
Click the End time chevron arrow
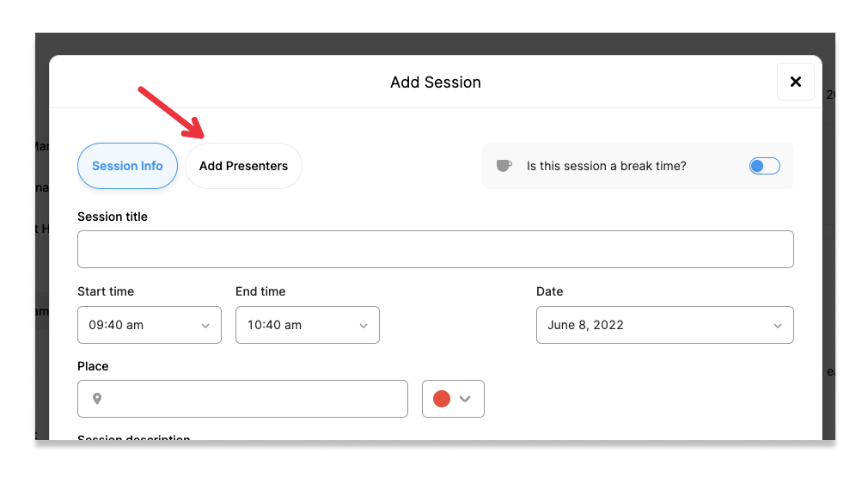click(x=364, y=326)
